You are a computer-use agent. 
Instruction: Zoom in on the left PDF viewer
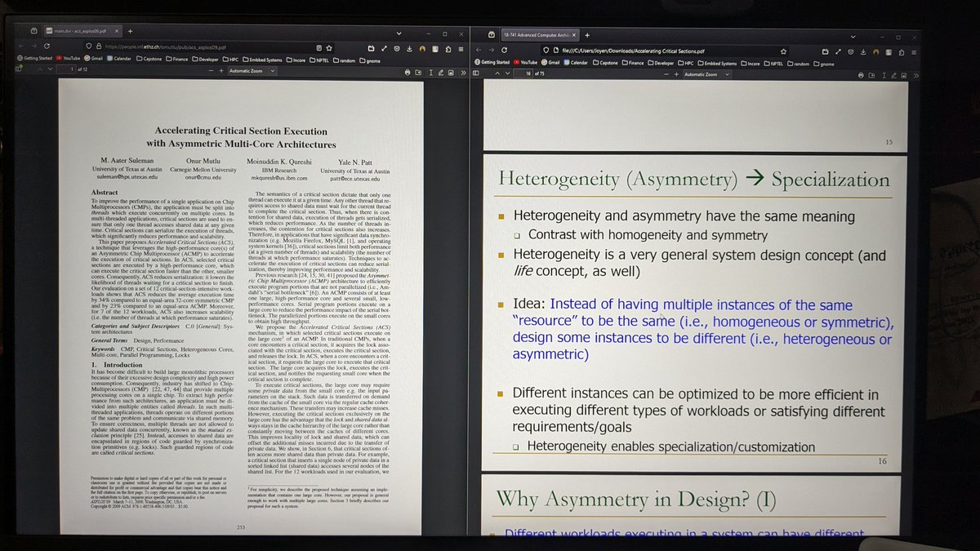[221, 70]
